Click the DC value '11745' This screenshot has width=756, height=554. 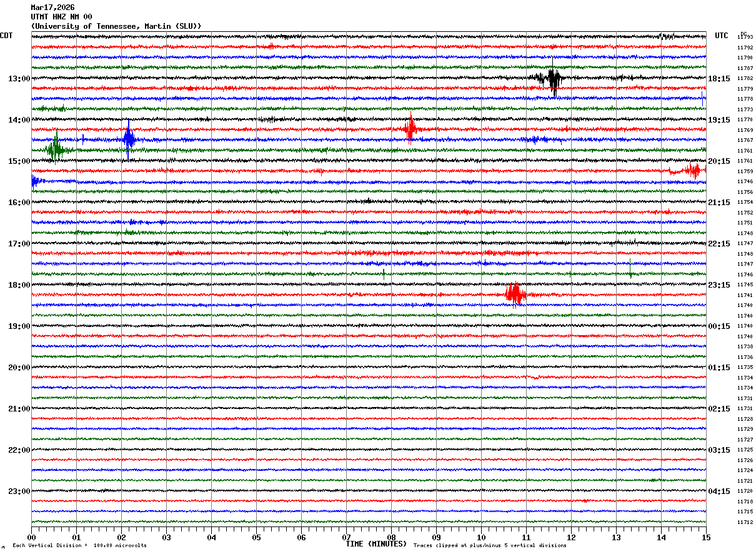tap(745, 285)
